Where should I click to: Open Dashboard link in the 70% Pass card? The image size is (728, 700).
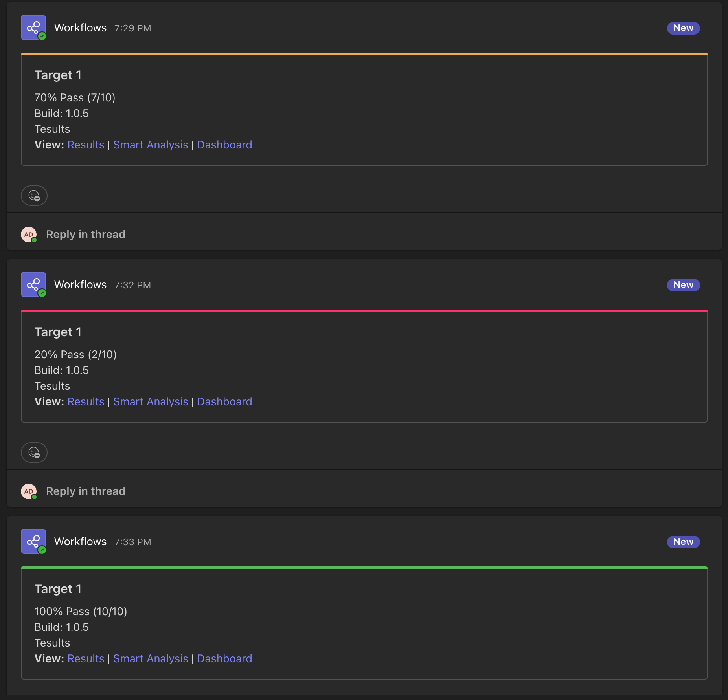coord(224,145)
